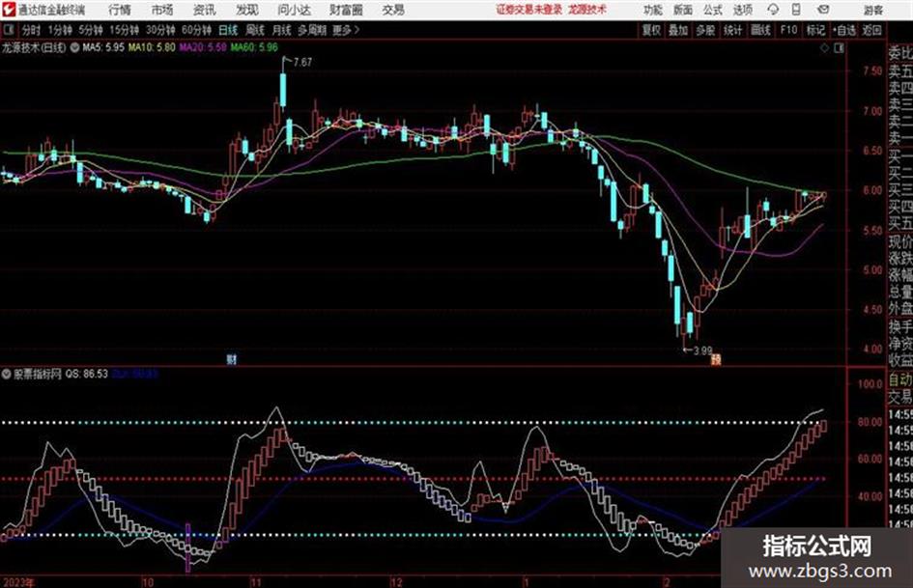913x588 pixels.
Task: Switch to the 60分钟 period tab
Action: 197,30
